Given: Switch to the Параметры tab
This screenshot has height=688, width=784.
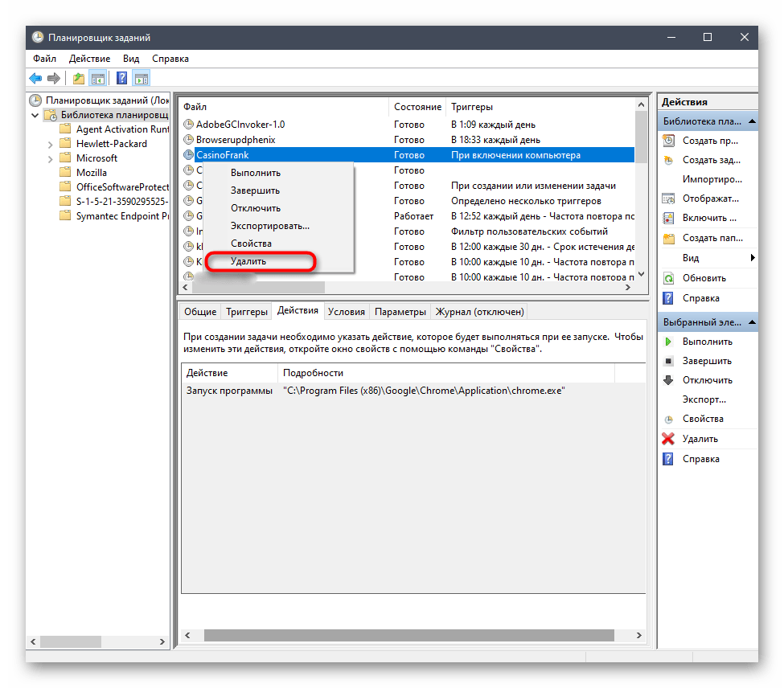Looking at the screenshot, I should tap(400, 312).
